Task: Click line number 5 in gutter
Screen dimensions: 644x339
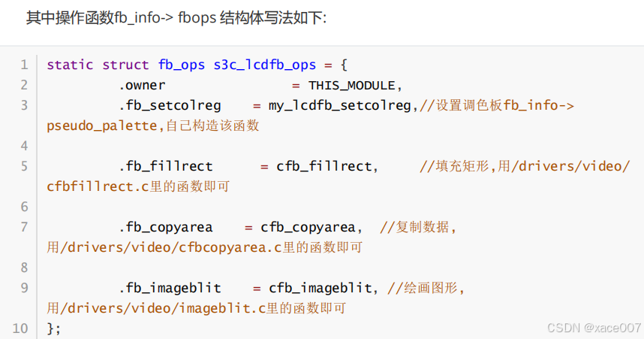Action: 24,166
